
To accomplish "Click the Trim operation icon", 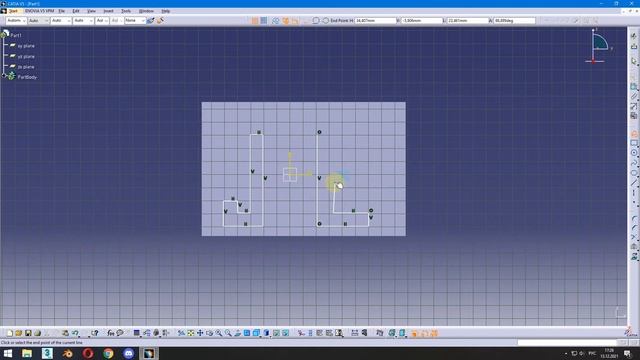I will tap(634, 237).
